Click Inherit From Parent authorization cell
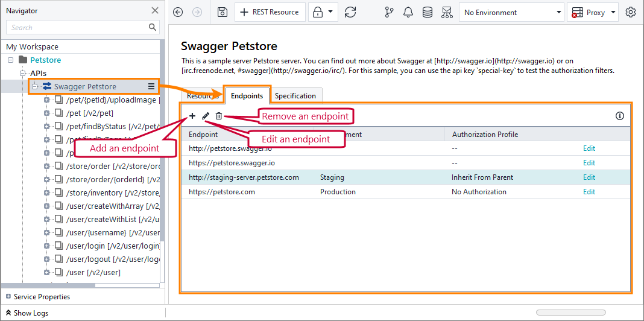The width and height of the screenshot is (644, 321). pos(482,177)
